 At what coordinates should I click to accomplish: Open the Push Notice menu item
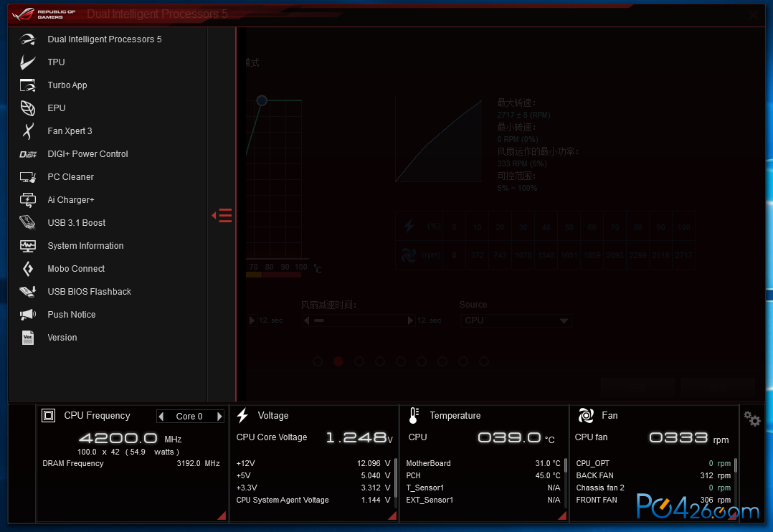(72, 315)
